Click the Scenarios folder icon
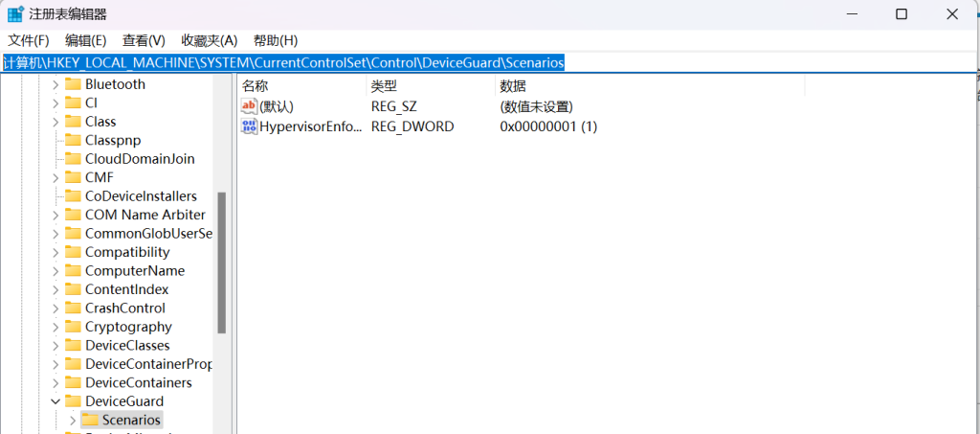This screenshot has height=434, width=980. [x=91, y=420]
